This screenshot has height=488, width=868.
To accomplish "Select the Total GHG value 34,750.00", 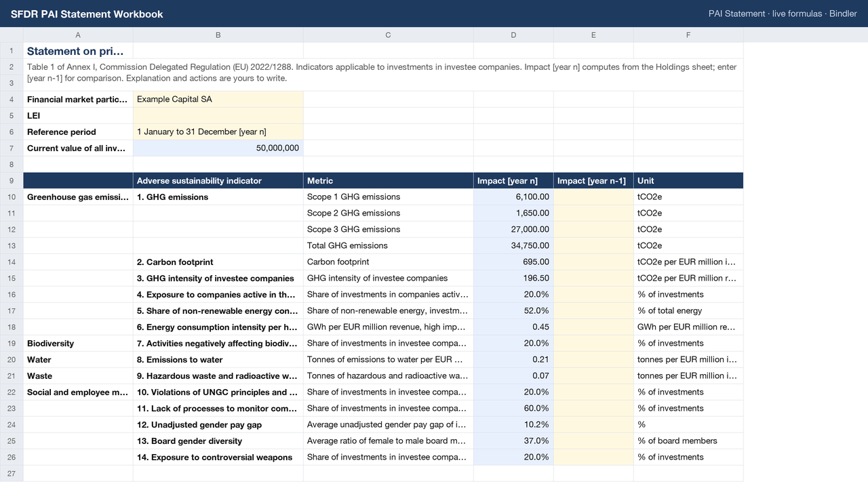I will (513, 245).
